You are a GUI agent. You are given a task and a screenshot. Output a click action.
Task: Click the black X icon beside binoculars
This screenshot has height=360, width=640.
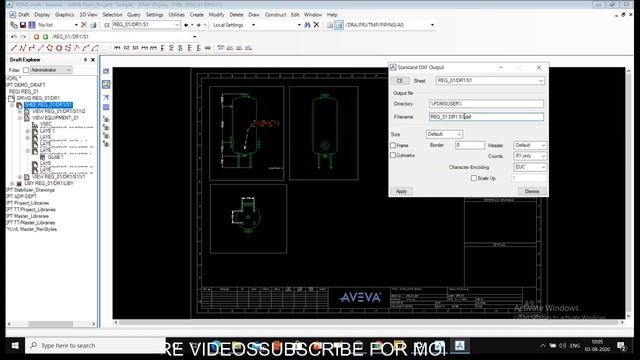316,25
